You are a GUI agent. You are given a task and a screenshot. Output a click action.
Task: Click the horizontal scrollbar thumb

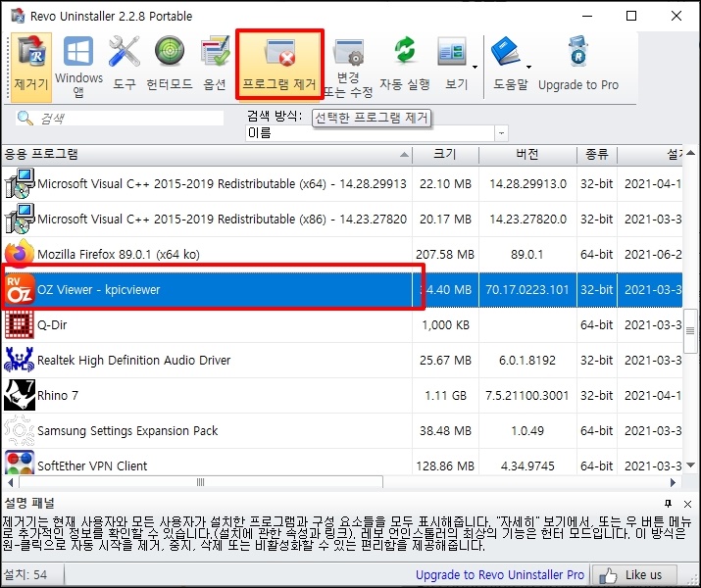coord(201,482)
